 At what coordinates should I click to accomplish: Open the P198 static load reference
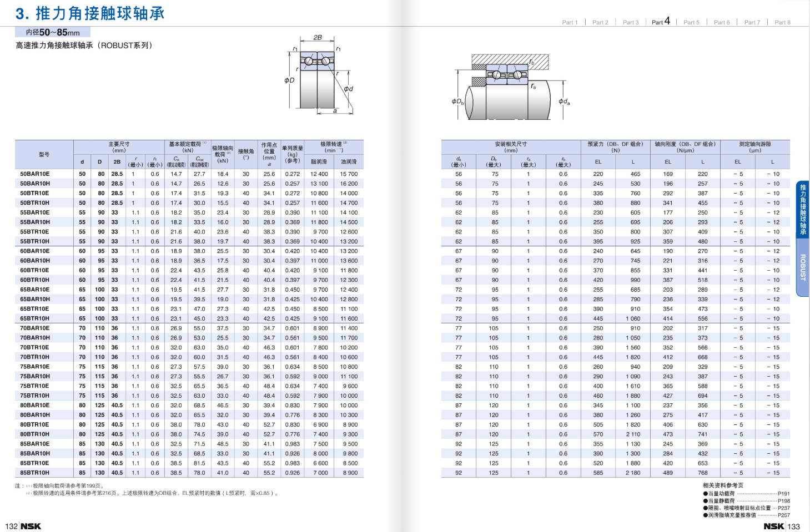click(x=746, y=500)
